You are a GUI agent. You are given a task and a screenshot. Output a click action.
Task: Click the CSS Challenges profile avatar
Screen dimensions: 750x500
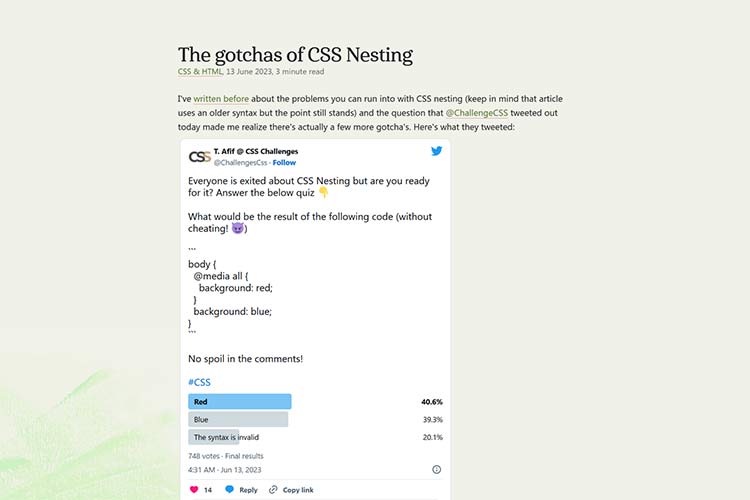click(199, 156)
